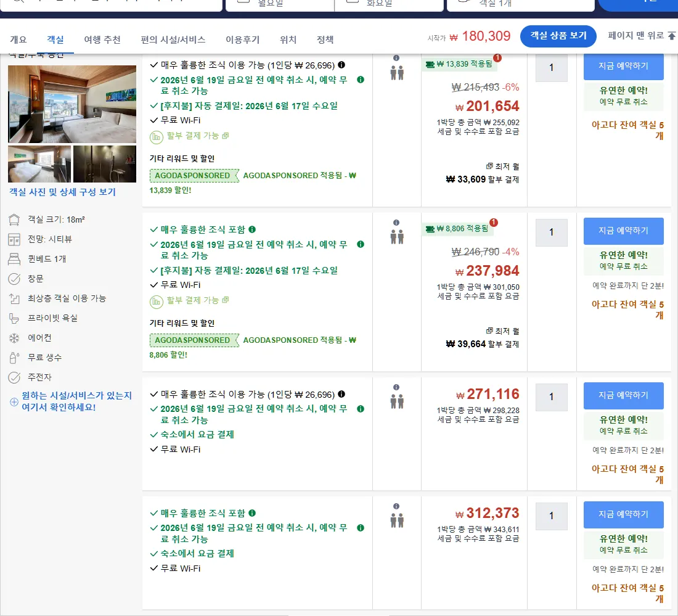678x616 pixels.
Task: Open 객실 사진 및 상세 구성 보기 link
Action: (63, 192)
